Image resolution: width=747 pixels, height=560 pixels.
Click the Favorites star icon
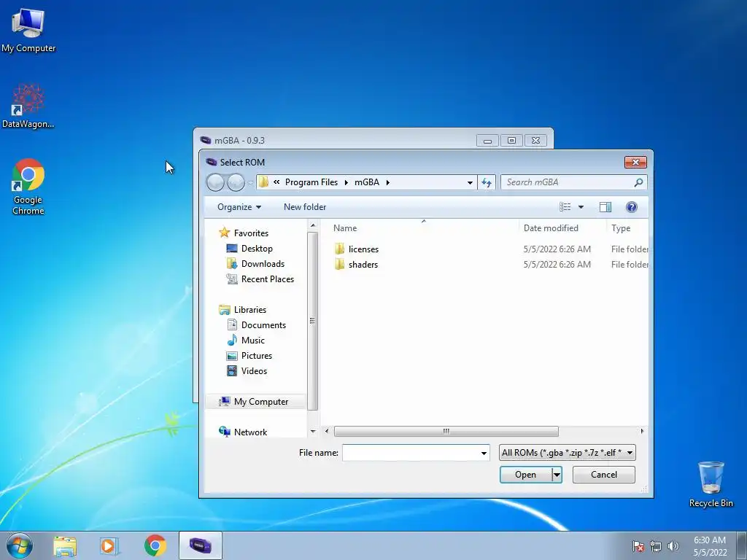[x=225, y=233]
